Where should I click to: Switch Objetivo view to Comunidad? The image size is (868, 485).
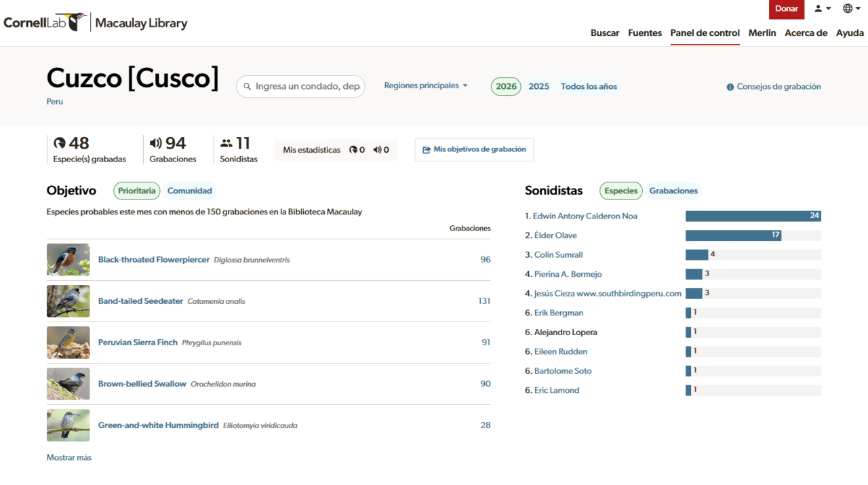tap(190, 191)
